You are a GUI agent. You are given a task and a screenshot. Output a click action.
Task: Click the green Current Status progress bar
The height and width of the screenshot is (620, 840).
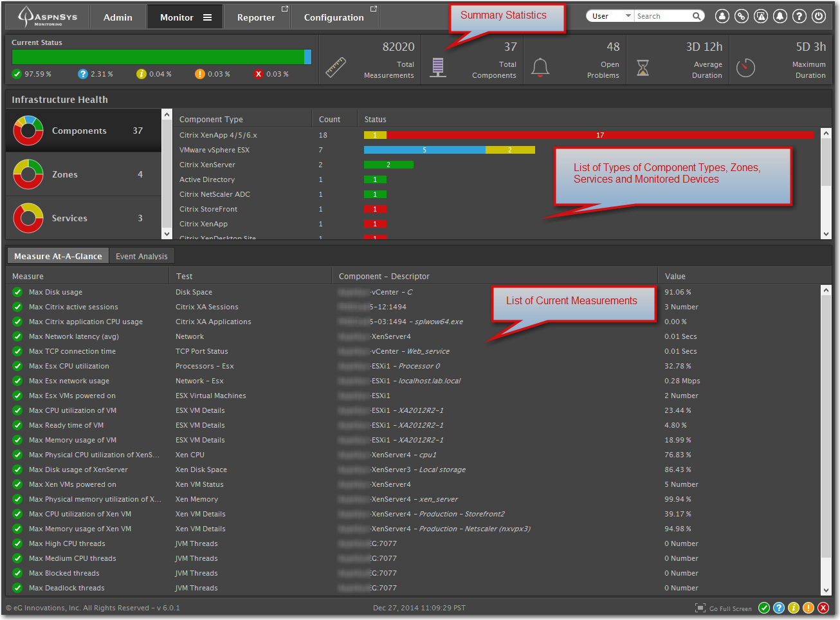[x=158, y=57]
